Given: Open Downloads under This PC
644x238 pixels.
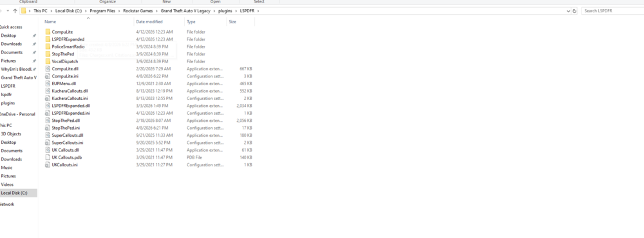Looking at the screenshot, I should (12, 159).
